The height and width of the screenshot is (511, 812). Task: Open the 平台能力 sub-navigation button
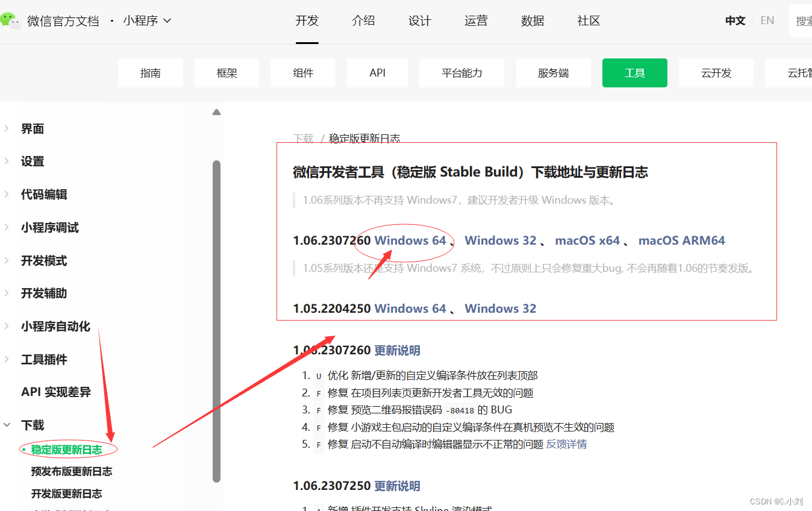tap(462, 73)
